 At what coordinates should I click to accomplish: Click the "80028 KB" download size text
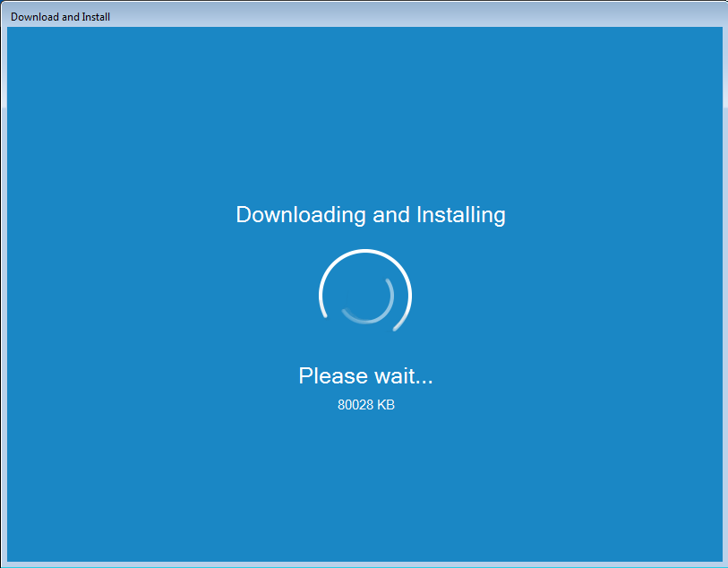[x=365, y=405]
